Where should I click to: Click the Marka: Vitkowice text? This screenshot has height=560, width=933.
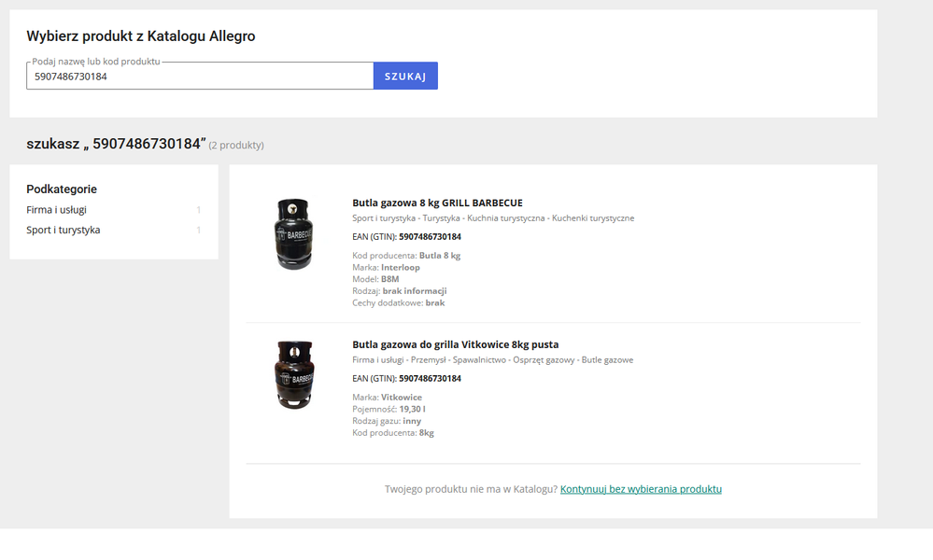387,397
